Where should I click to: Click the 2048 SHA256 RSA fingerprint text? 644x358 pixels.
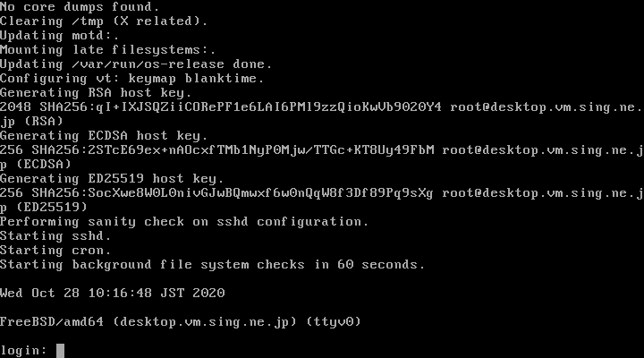224,107
